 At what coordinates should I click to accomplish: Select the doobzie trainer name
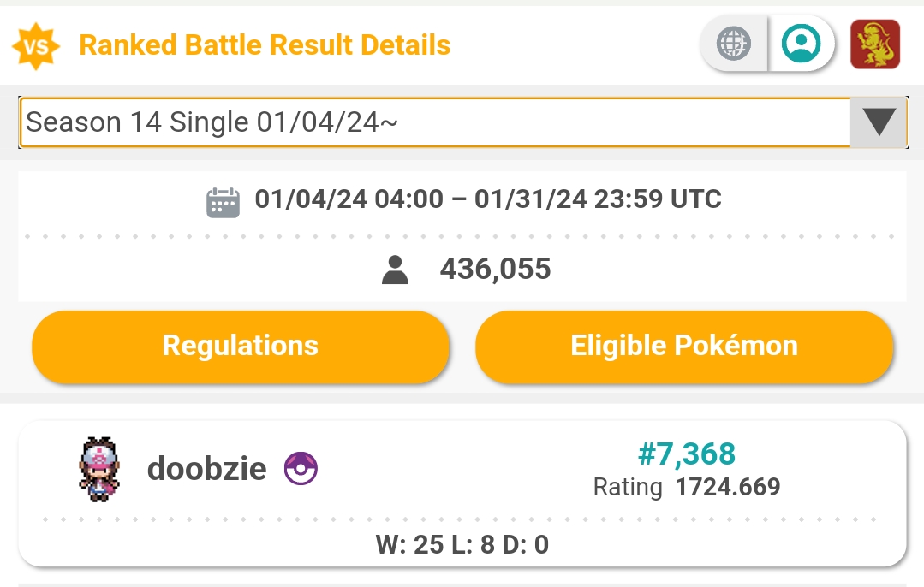coord(207,469)
